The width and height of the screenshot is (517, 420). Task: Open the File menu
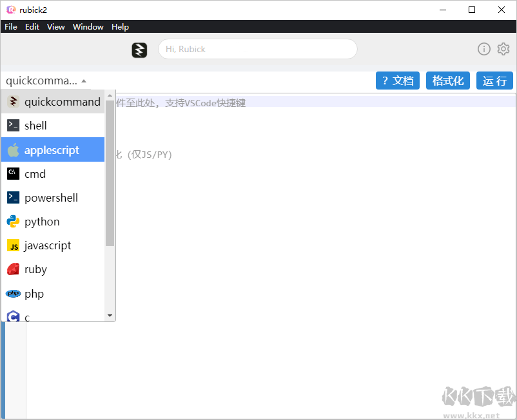coord(11,27)
